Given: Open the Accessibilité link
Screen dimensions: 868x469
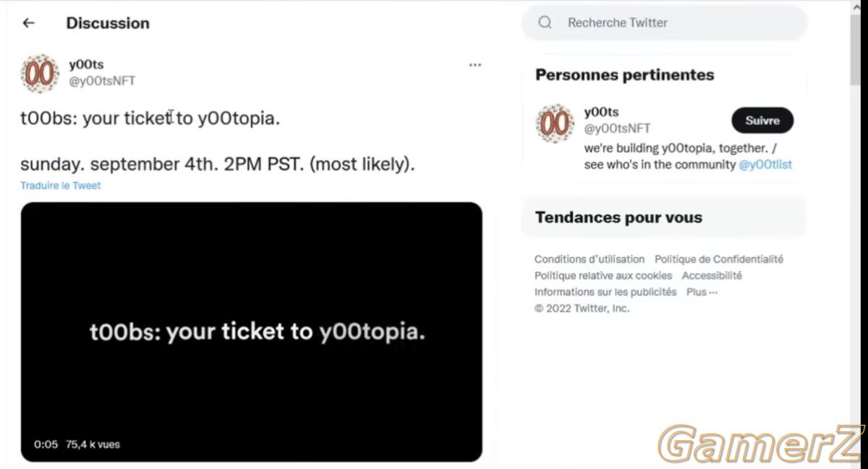Looking at the screenshot, I should point(712,276).
